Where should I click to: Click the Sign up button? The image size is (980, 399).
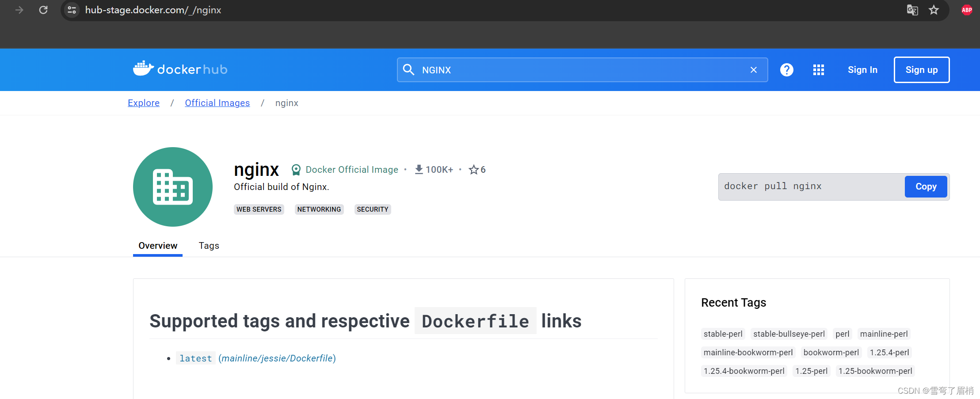point(922,70)
